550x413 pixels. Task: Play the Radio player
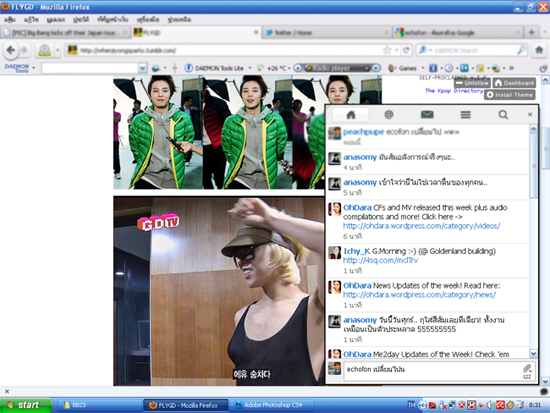pos(297,68)
